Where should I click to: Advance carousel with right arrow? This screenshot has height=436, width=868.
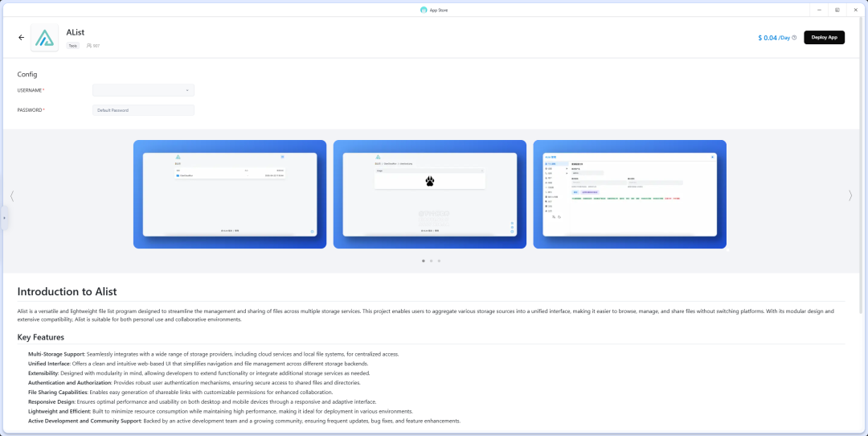tap(850, 195)
